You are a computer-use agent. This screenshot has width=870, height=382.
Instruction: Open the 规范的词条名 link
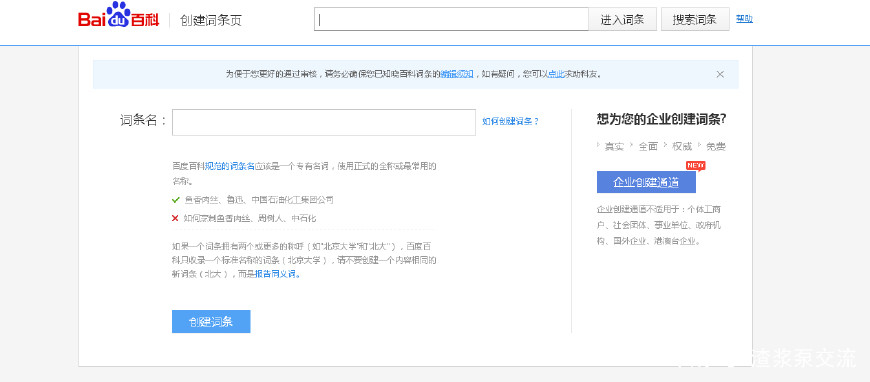point(230,166)
